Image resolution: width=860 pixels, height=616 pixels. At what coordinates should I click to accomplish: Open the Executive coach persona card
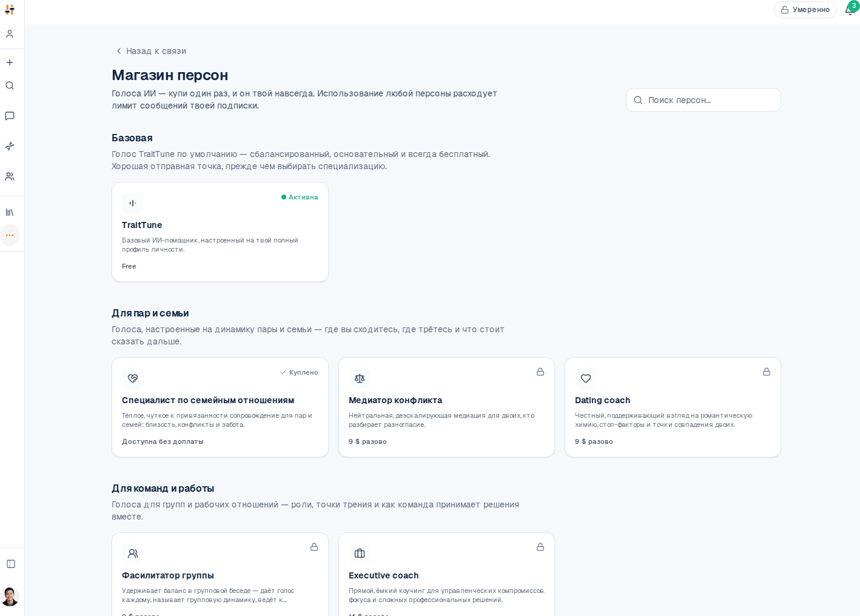pyautogui.click(x=446, y=575)
